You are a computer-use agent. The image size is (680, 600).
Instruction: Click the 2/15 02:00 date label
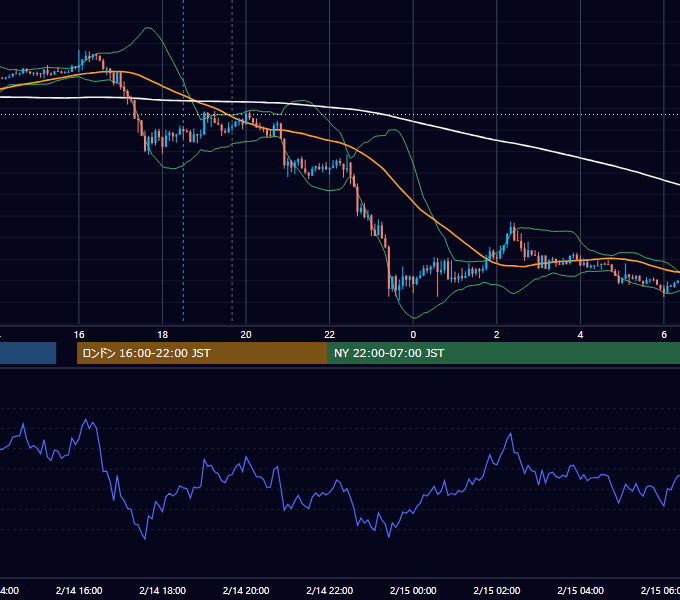coord(497,590)
